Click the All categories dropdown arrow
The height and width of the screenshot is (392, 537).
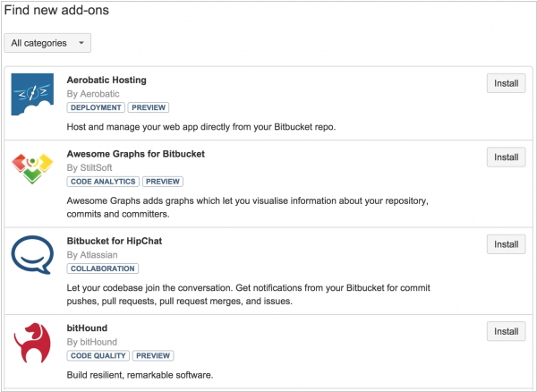pos(81,43)
